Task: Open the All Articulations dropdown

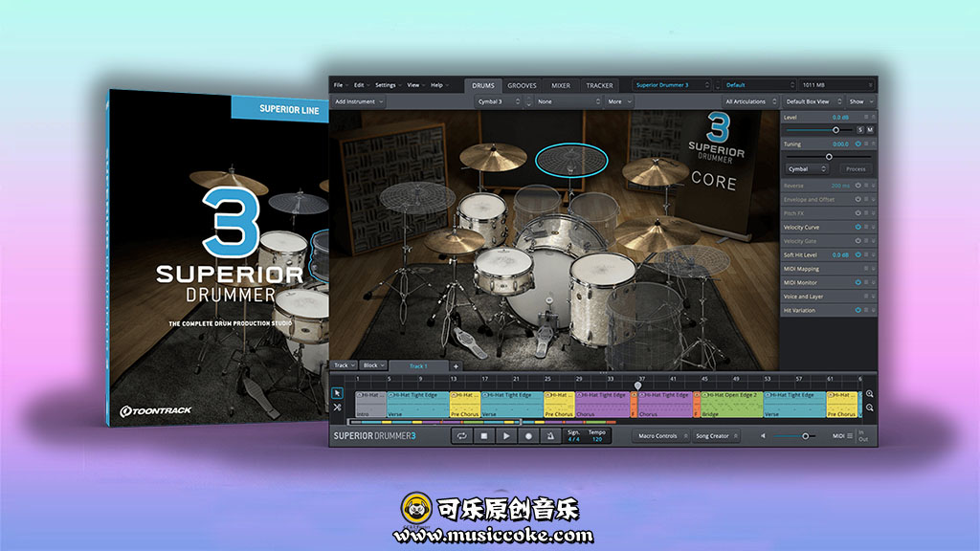Action: tap(750, 101)
